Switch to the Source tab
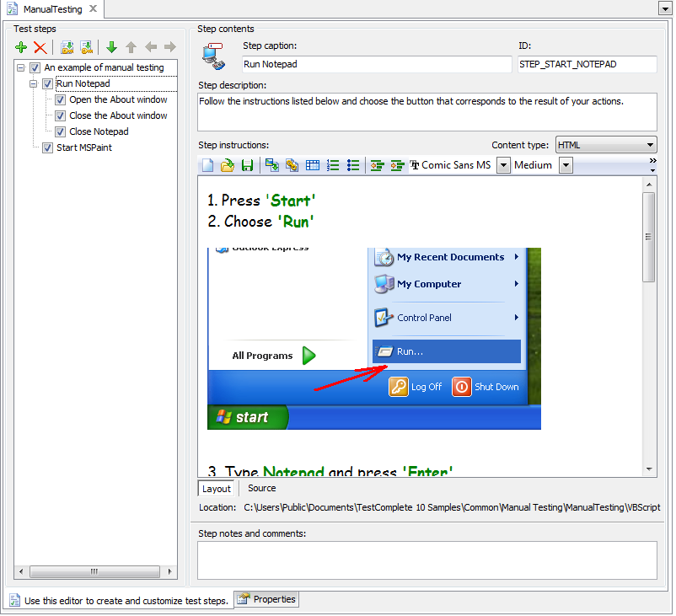The width and height of the screenshot is (676, 616). (x=261, y=488)
